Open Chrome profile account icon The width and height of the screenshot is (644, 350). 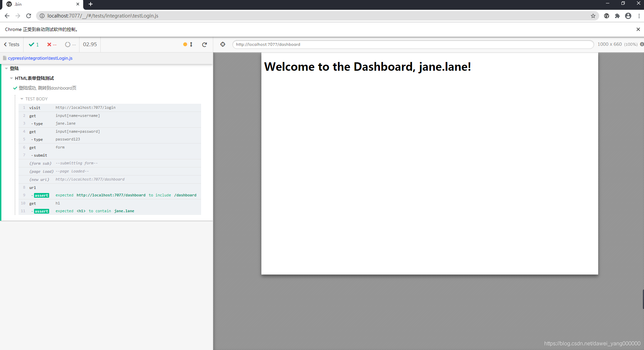(628, 16)
